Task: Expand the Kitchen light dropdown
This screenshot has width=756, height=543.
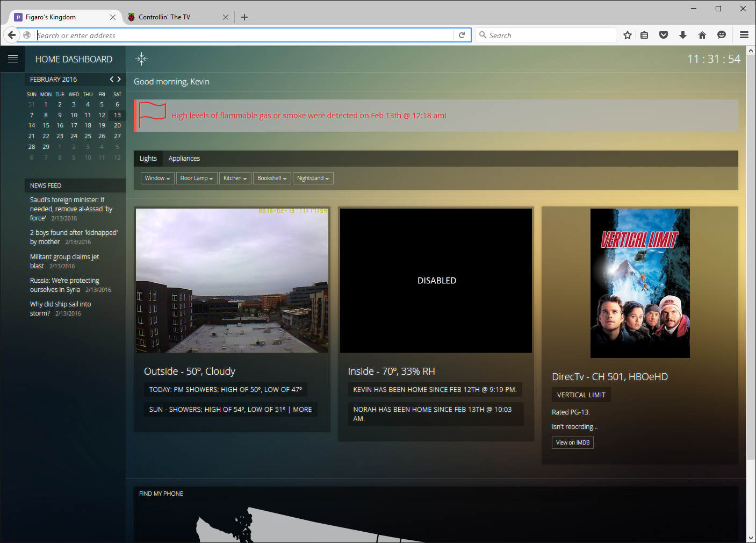Action: point(235,178)
